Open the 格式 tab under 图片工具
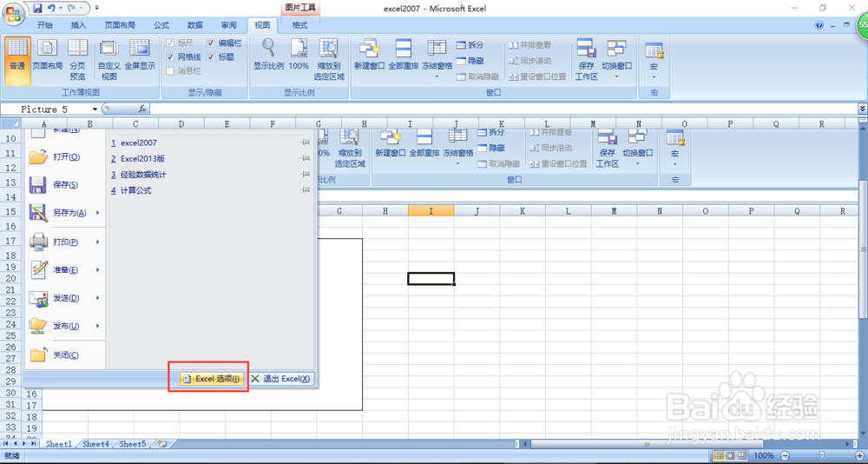 point(299,25)
